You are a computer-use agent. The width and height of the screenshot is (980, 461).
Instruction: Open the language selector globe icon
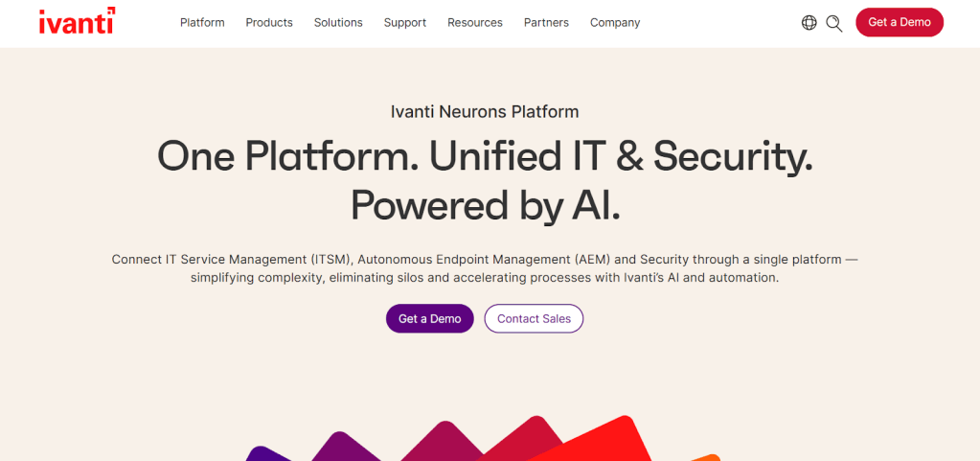(809, 23)
